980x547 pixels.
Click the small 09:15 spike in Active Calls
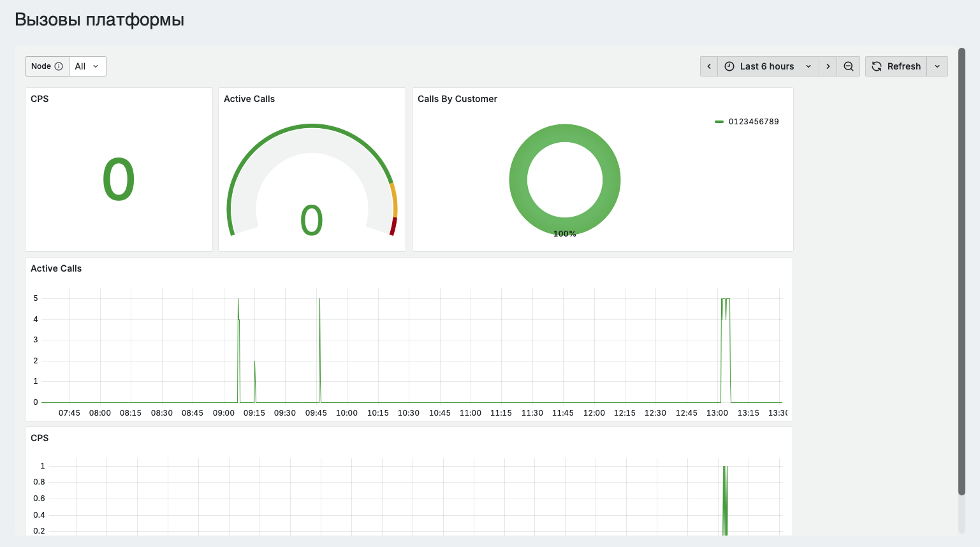[255, 381]
